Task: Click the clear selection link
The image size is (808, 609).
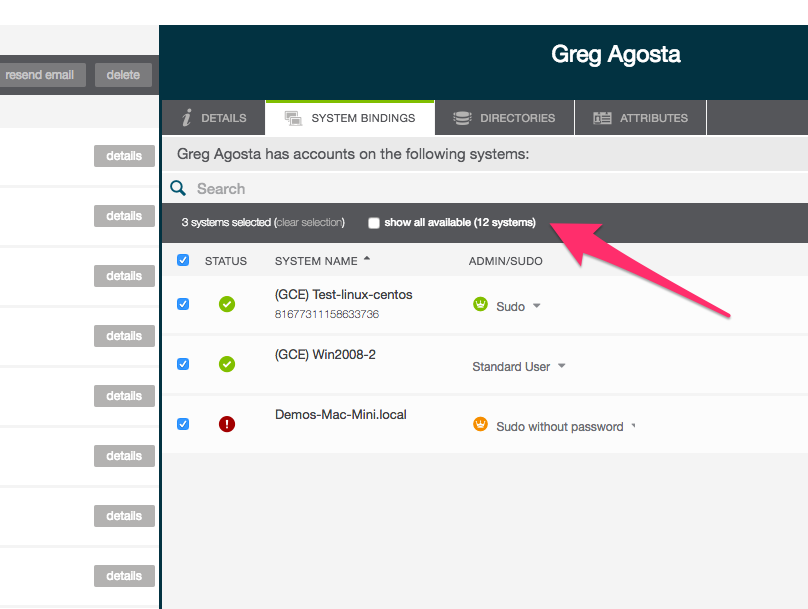Action: point(309,223)
